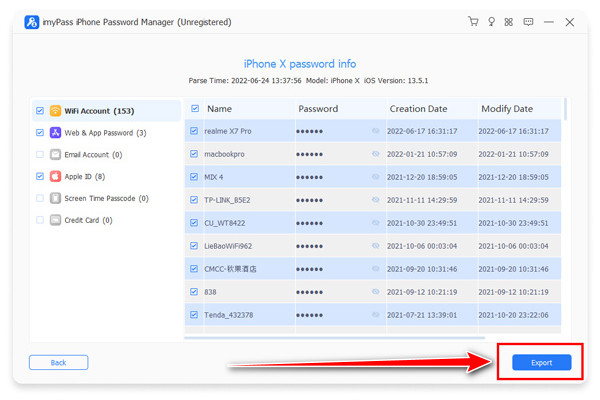Screen dimensions: 600x400
Task: Click the Apple ID category icon
Action: (56, 177)
